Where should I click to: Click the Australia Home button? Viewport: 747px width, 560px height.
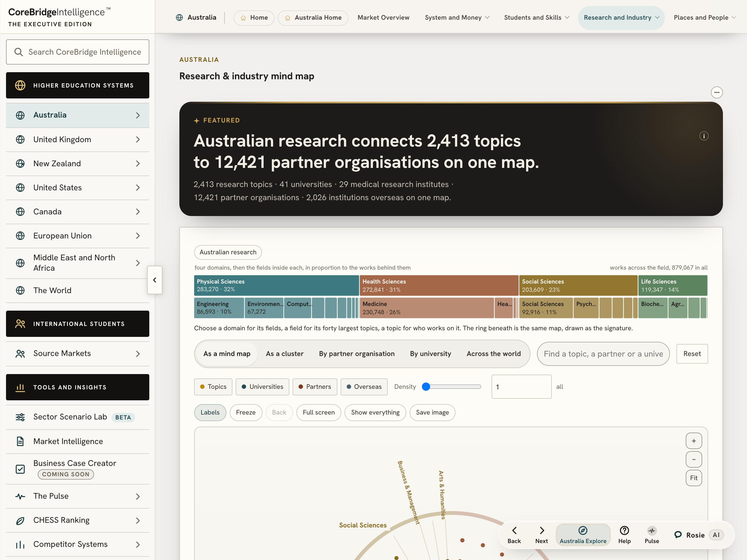tap(313, 17)
